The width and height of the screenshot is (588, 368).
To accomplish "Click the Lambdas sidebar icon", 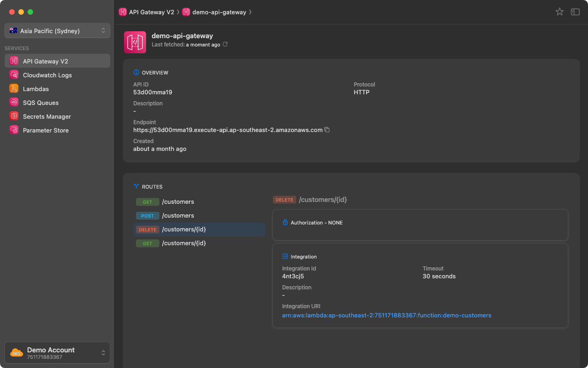I will pos(14,88).
